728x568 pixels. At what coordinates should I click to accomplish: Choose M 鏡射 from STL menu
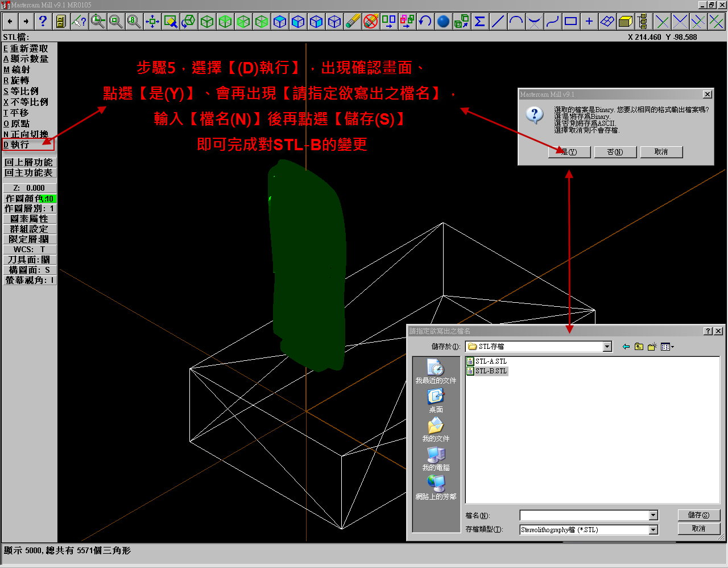click(26, 69)
